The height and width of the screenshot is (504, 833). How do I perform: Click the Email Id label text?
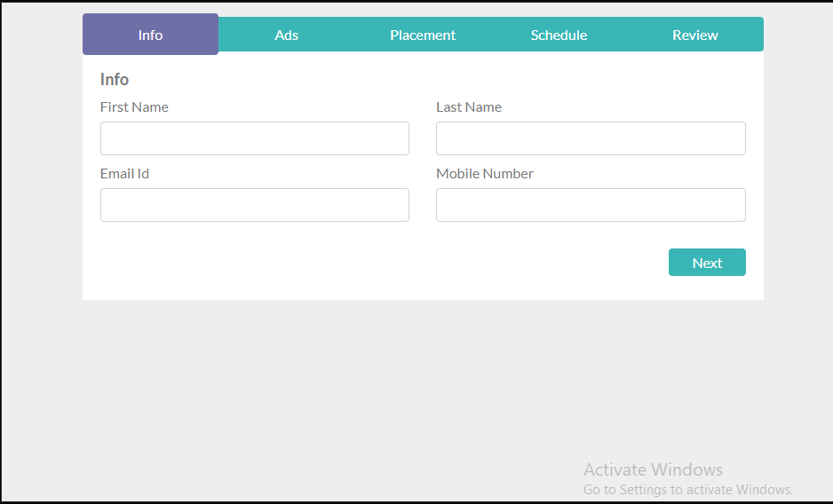click(125, 174)
